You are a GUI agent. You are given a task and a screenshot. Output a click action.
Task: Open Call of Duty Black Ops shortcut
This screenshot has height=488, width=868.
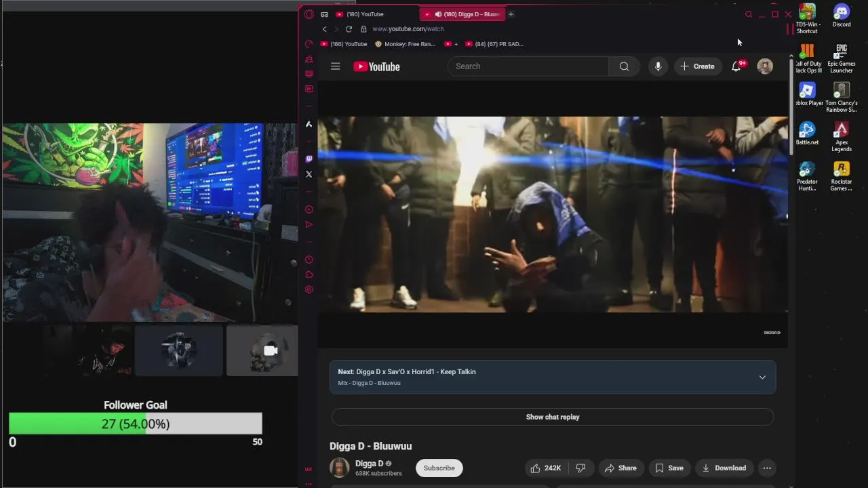(807, 59)
